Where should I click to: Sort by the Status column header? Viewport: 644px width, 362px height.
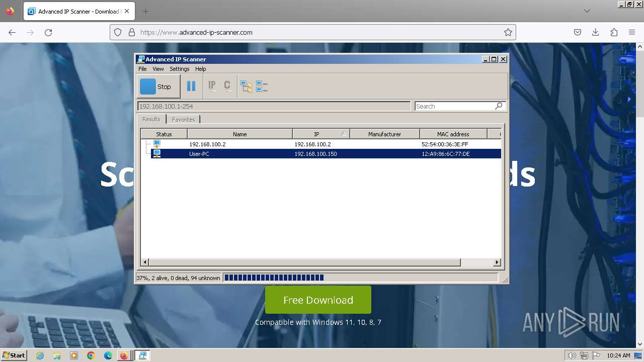[164, 134]
